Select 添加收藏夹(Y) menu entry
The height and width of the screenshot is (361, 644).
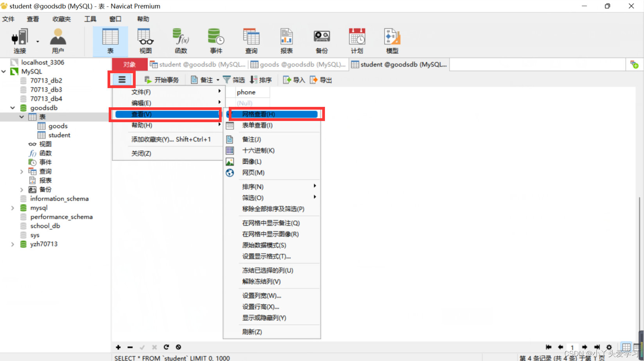coord(168,139)
